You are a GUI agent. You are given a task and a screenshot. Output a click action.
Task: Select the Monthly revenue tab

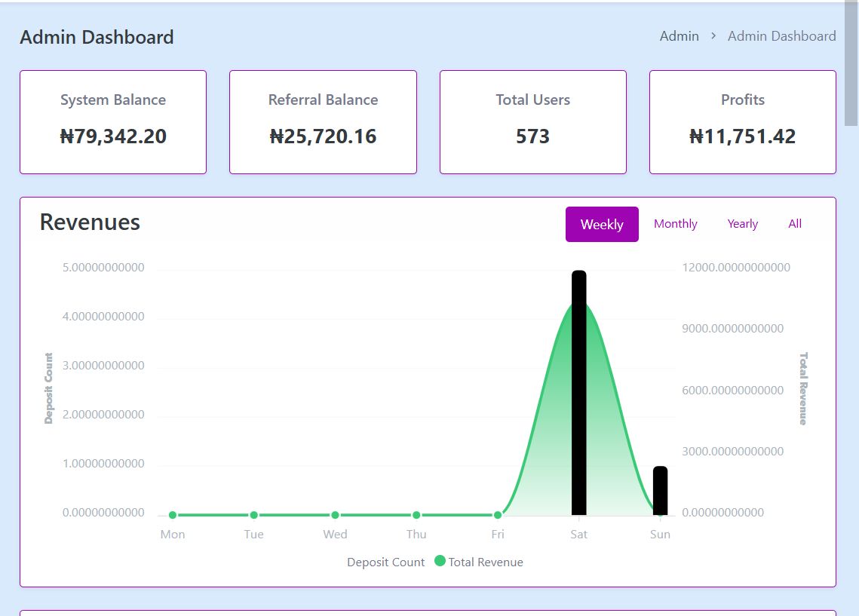coord(675,224)
